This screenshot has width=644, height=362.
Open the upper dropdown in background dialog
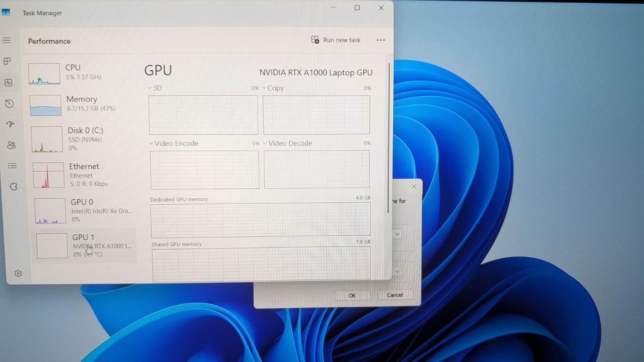(x=398, y=234)
